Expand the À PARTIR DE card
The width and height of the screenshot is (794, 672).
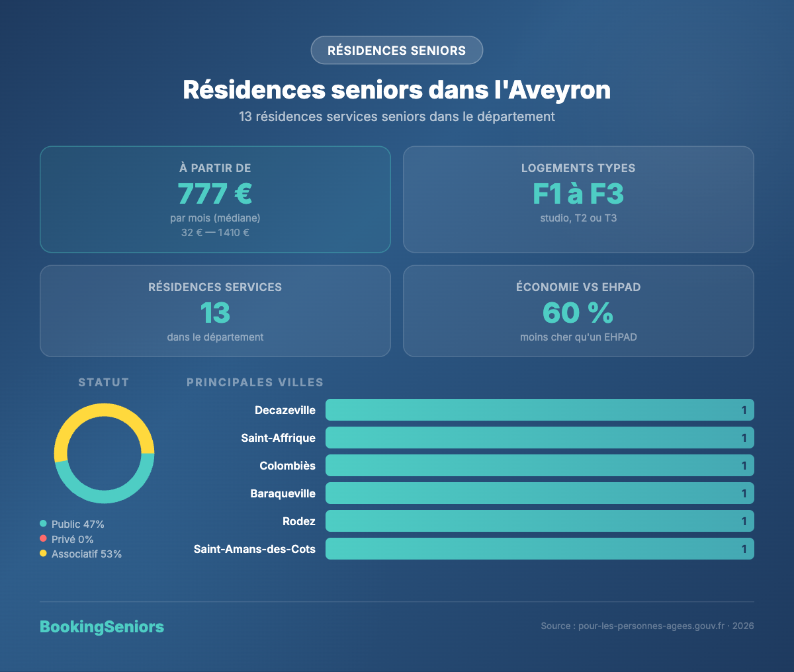point(215,199)
